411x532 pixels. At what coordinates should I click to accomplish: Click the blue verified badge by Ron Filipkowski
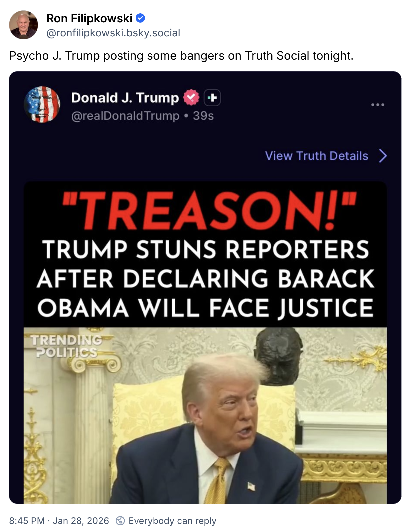pyautogui.click(x=140, y=18)
